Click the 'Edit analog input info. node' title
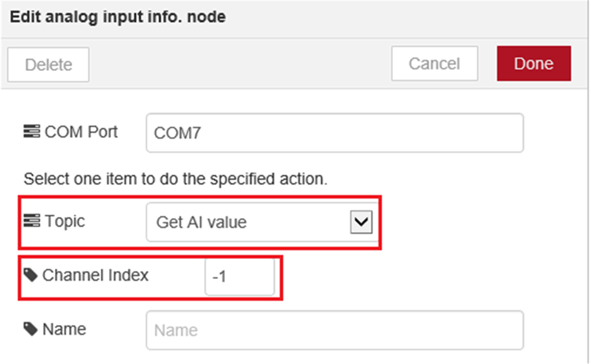Screen dimensions: 591x364 pos(118,17)
